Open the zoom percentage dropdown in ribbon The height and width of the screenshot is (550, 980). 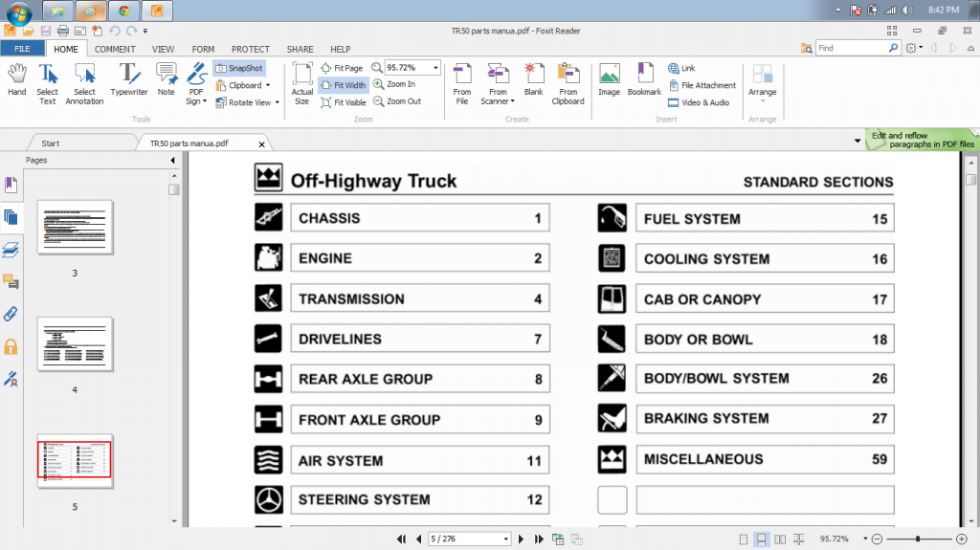(x=435, y=68)
